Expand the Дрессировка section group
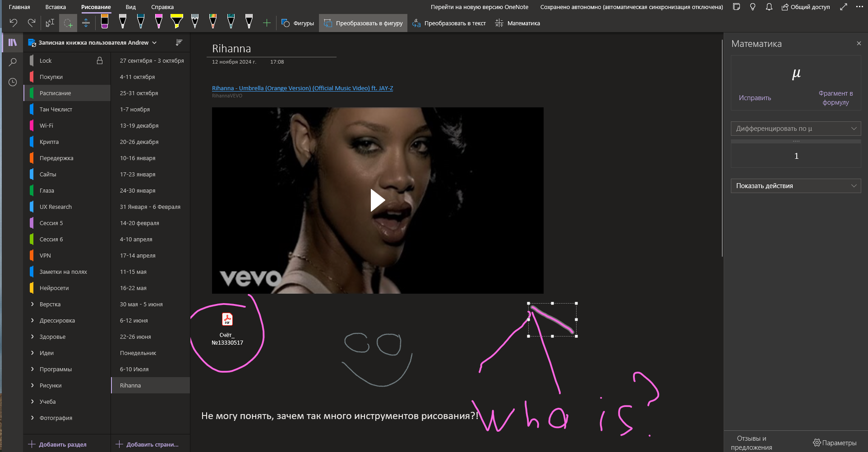 (x=32, y=320)
